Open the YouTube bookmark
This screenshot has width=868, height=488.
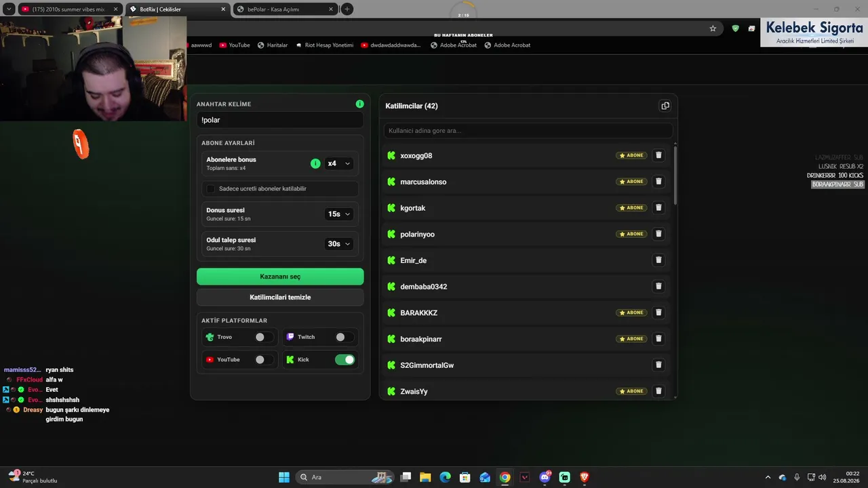(234, 45)
